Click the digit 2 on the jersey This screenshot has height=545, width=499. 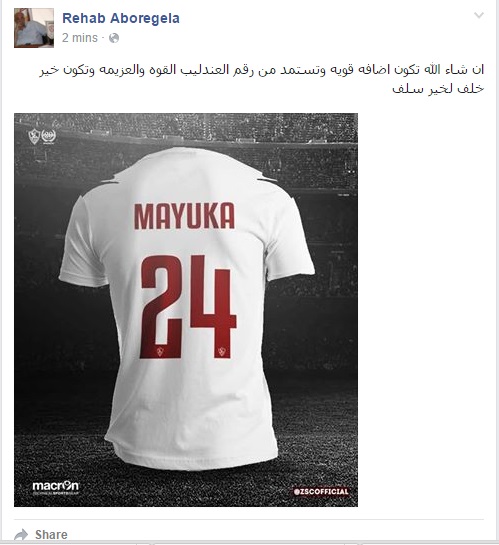click(161, 307)
